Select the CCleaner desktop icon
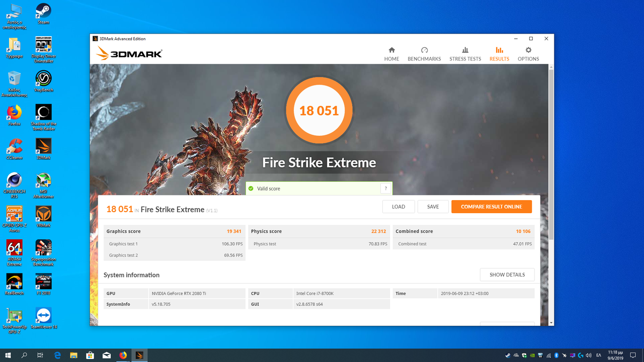 tap(14, 148)
